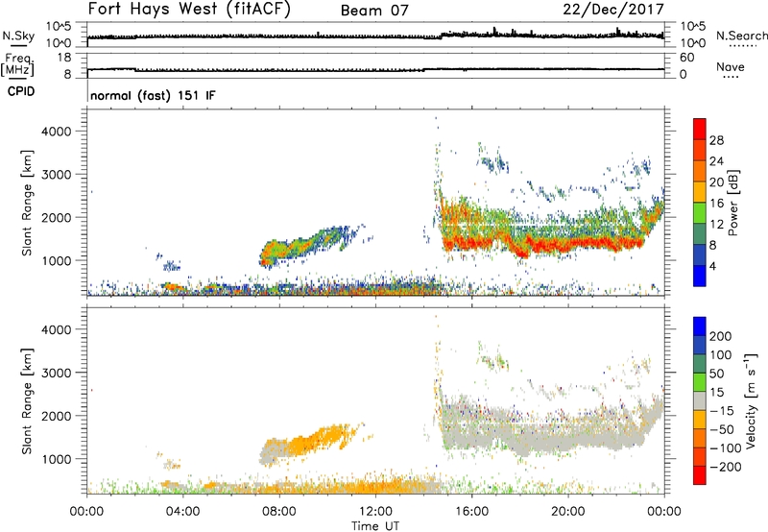Screen dimensions: 768x532
Task: Select the 'Beam 07' header text
Action: pyautogui.click(x=374, y=11)
